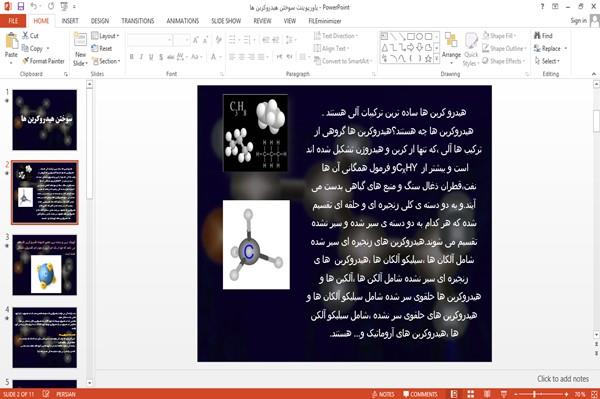
Task: Switch to Slide Sorter view icon
Action: [470, 394]
